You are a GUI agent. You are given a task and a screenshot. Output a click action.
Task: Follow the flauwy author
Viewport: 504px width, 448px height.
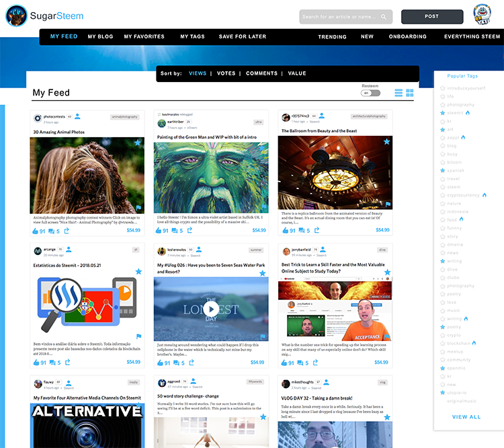(x=69, y=383)
